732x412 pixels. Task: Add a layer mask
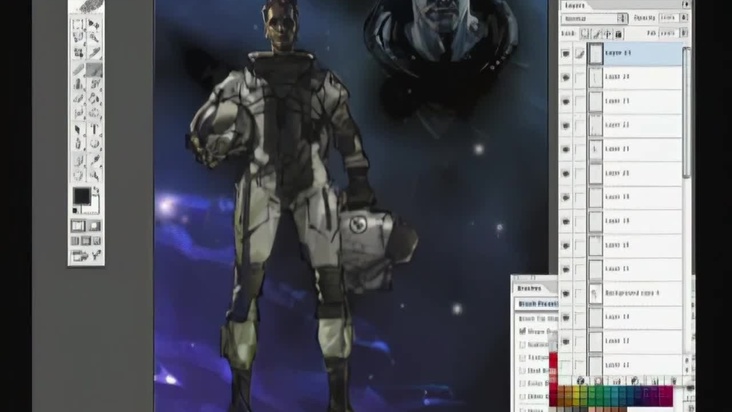598,381
